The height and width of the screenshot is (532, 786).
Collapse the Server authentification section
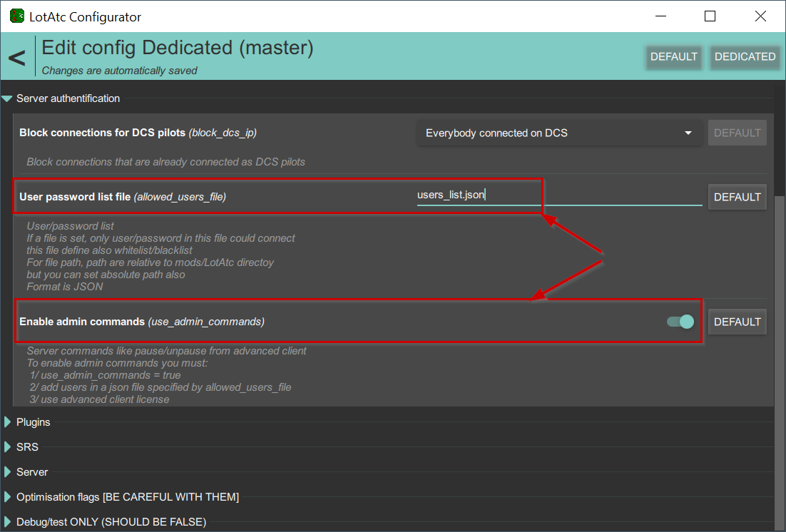pyautogui.click(x=7, y=99)
